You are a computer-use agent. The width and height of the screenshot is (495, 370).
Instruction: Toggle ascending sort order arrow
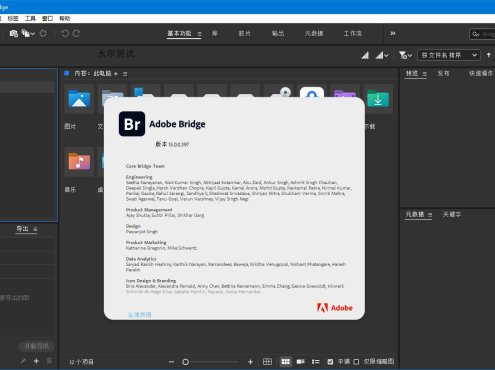pos(489,55)
